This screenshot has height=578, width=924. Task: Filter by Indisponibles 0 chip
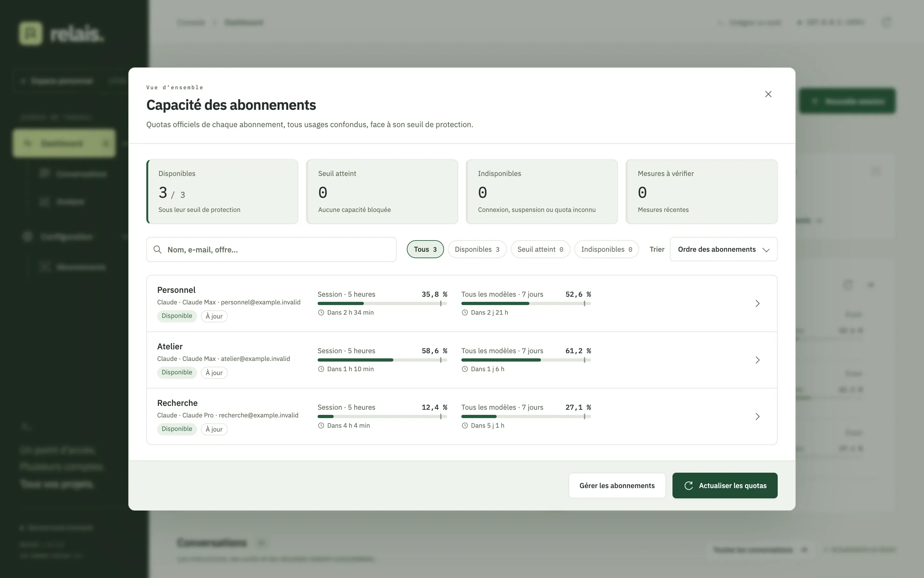606,249
